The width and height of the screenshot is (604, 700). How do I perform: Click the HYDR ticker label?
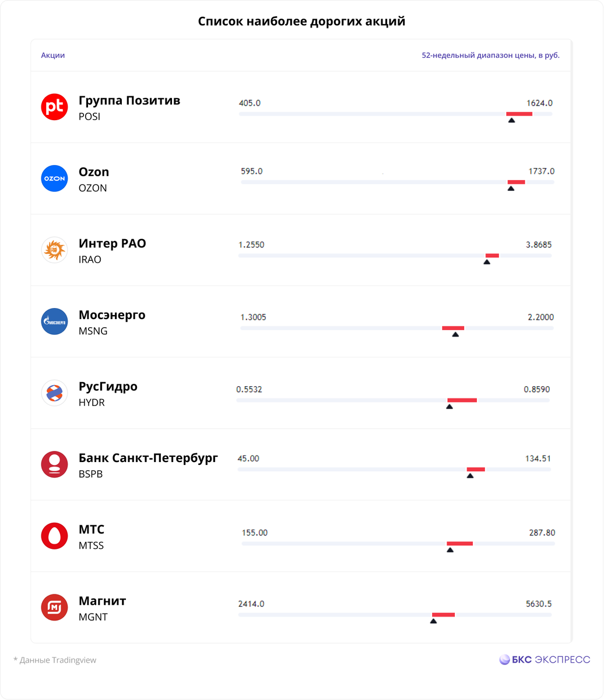(92, 402)
